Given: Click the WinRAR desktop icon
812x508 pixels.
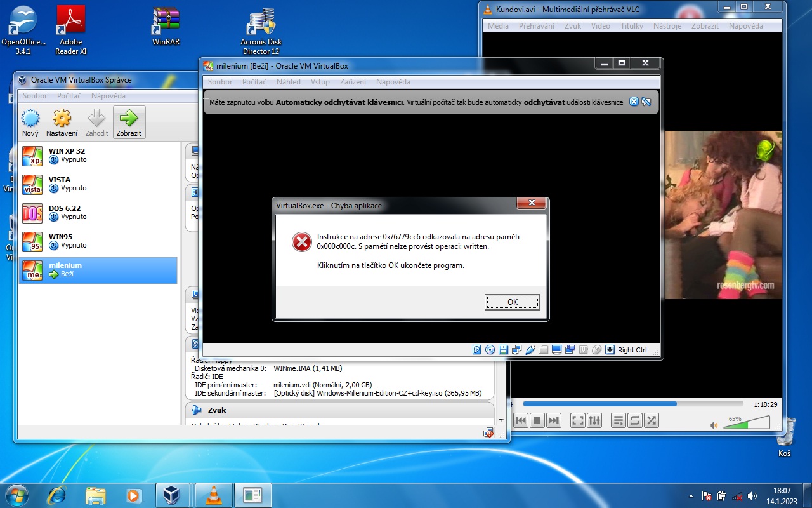Looking at the screenshot, I should [166, 27].
